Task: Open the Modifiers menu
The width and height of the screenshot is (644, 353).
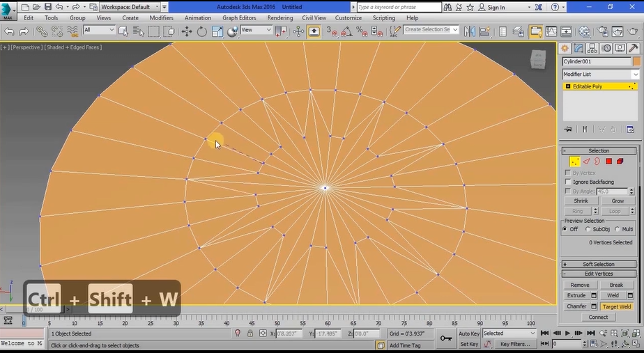Action: coord(162,17)
